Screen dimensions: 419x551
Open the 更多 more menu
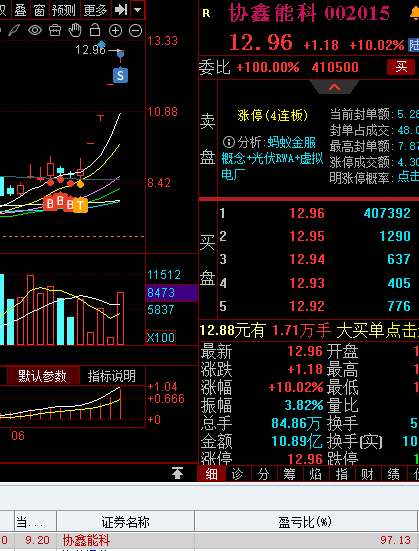point(95,10)
